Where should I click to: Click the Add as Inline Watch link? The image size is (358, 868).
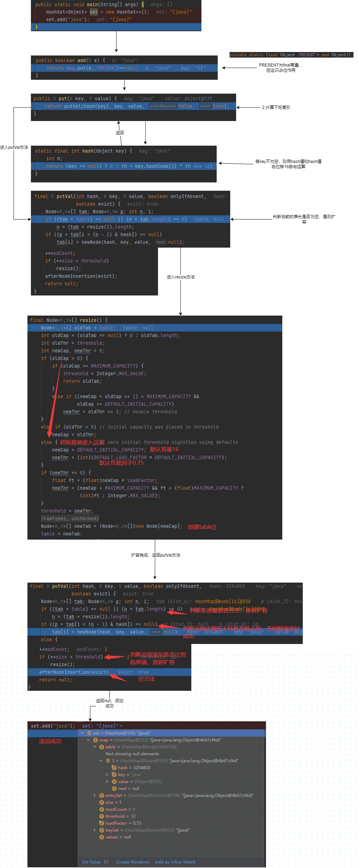[x=175, y=862]
